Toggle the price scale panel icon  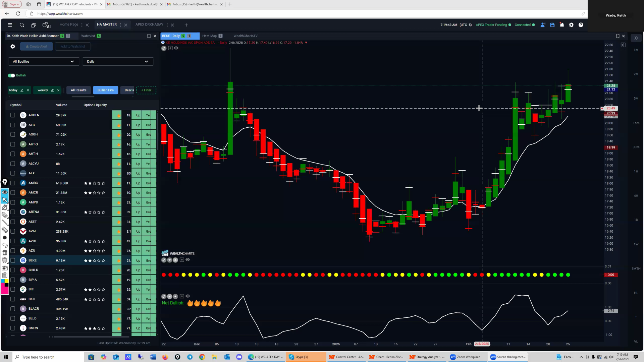[x=623, y=45]
